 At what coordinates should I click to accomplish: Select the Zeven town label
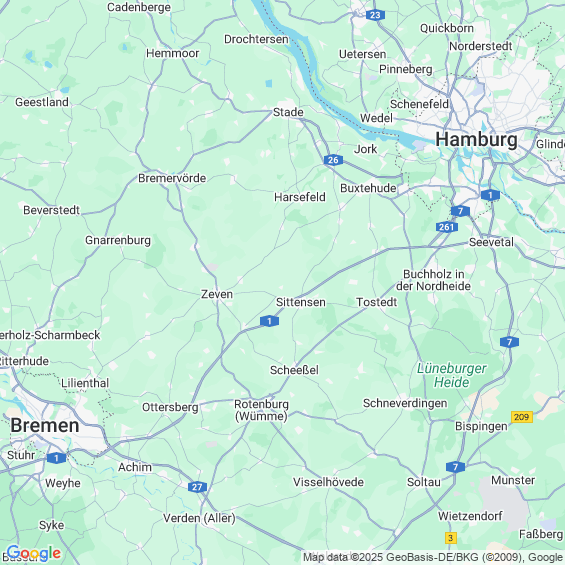tap(217, 294)
